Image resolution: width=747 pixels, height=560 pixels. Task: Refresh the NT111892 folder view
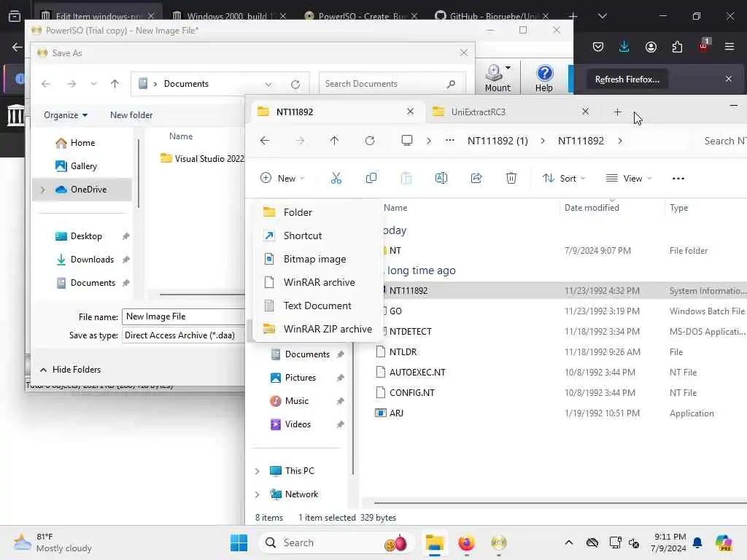(x=370, y=141)
